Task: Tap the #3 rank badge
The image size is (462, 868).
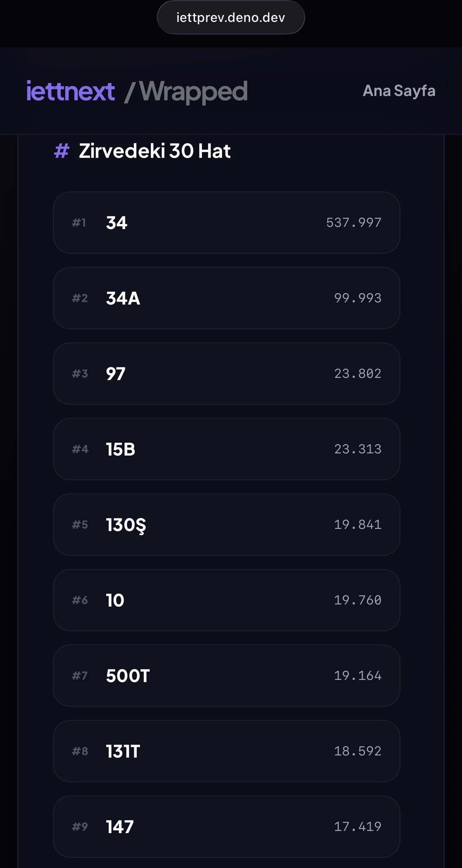Action: click(x=80, y=374)
